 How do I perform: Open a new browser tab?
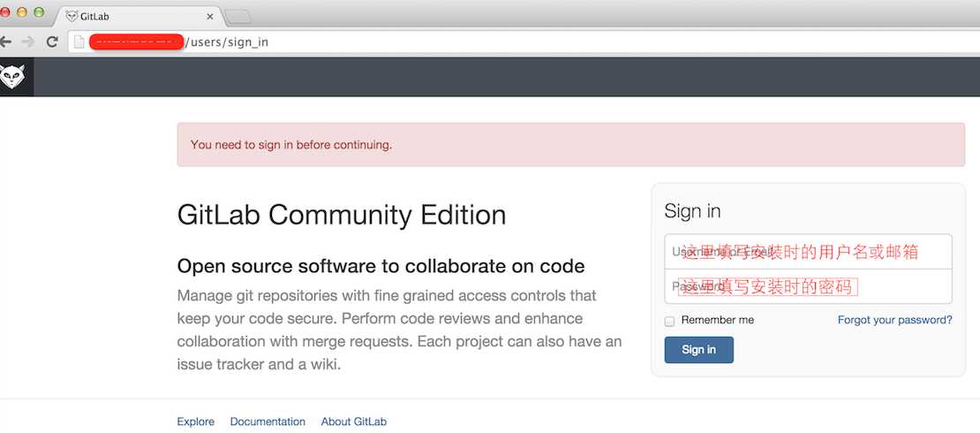coord(238,16)
